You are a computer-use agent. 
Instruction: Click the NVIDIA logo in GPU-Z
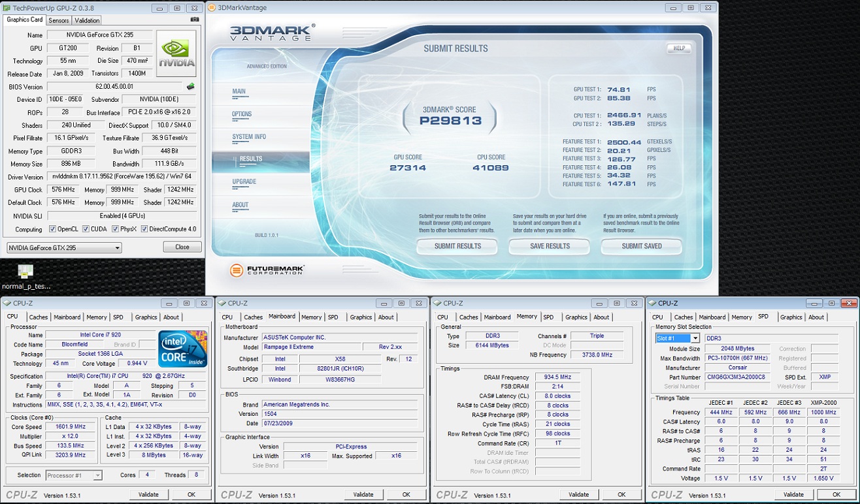(176, 54)
